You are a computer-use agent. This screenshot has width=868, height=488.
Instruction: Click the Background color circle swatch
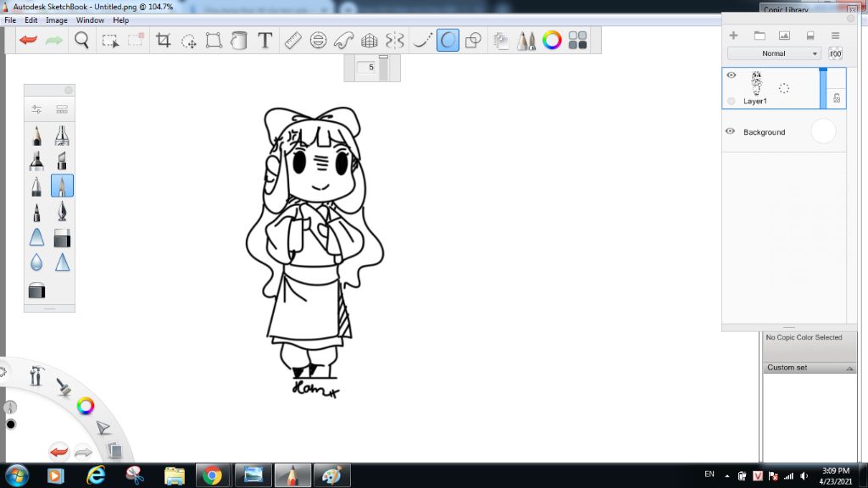823,131
